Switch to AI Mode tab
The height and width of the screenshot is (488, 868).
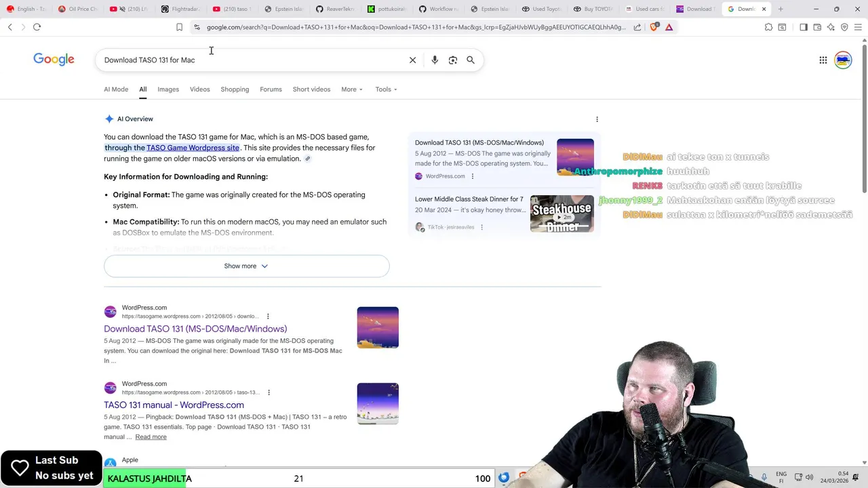click(116, 89)
